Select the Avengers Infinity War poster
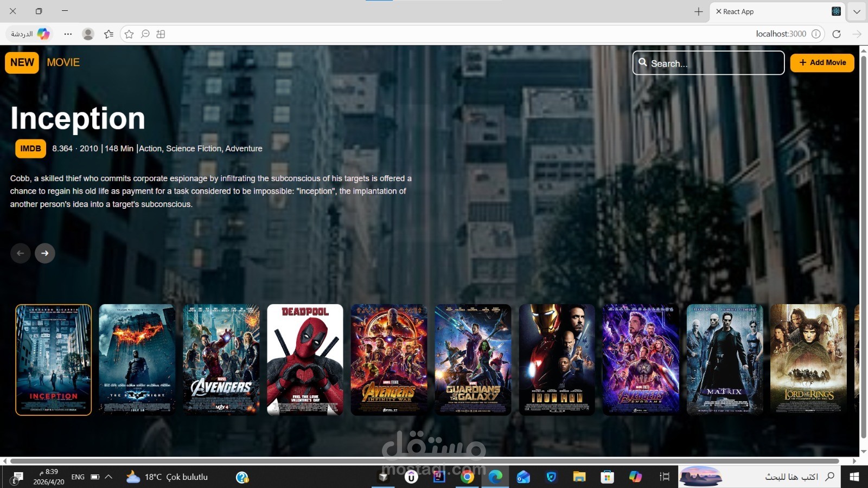This screenshot has width=868, height=488. click(x=389, y=360)
